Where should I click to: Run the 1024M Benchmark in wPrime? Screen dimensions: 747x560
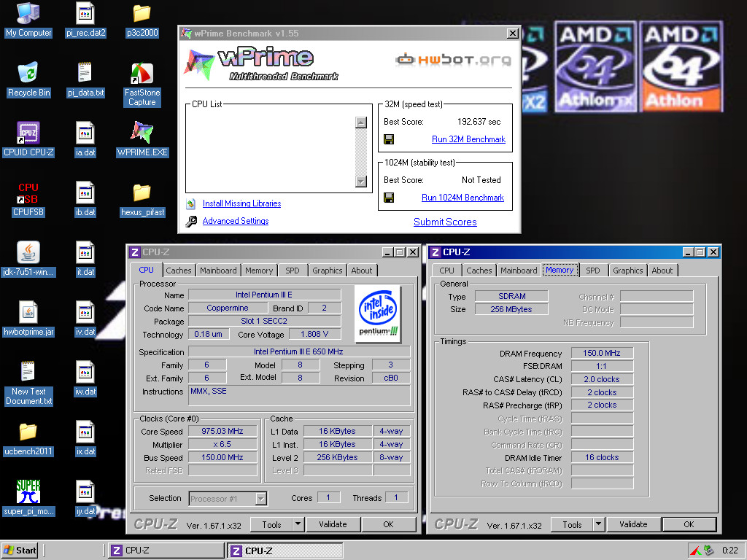tap(462, 198)
